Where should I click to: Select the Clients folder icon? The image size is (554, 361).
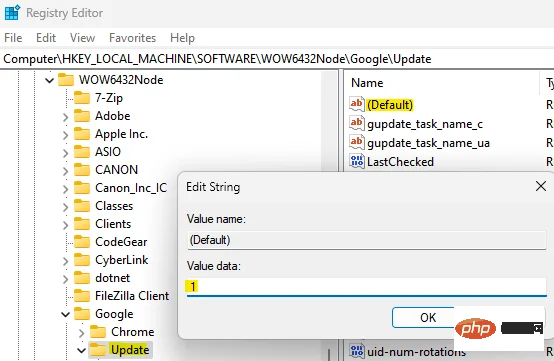tap(82, 224)
